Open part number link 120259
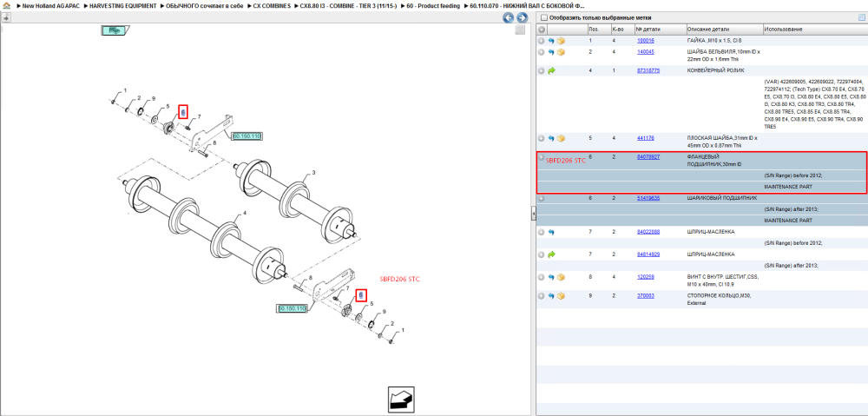Screen dimensions: 868x416 pyautogui.click(x=646, y=277)
